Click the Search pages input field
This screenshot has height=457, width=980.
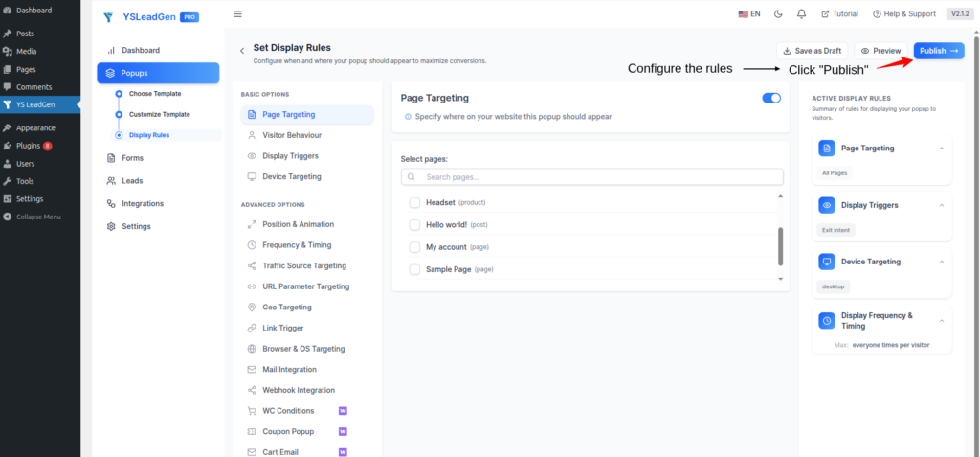coord(591,177)
